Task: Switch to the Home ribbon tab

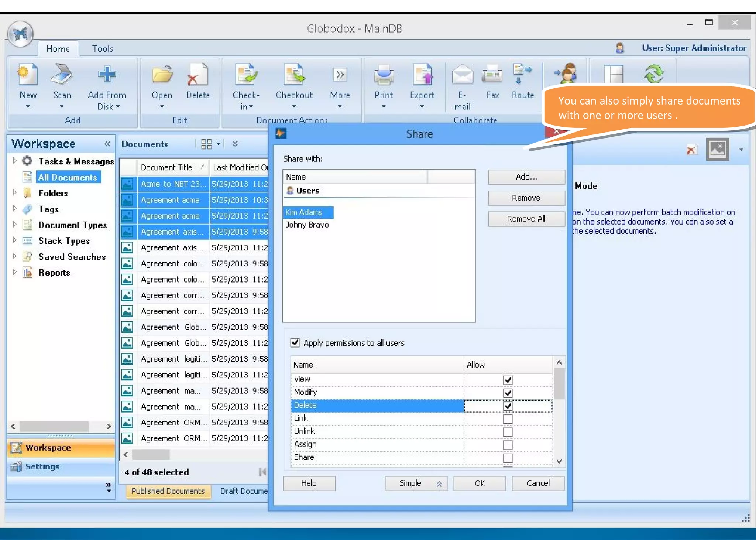Action: 58,49
